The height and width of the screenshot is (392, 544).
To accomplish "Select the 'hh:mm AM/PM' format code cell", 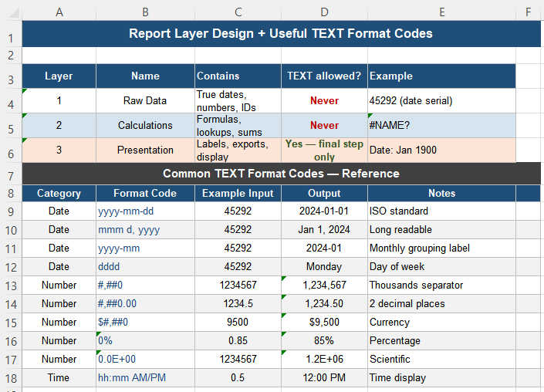I will pos(145,378).
